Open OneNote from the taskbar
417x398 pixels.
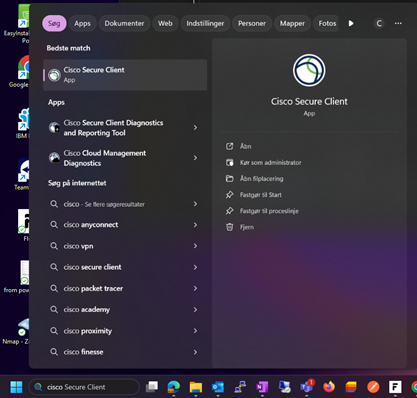click(262, 387)
